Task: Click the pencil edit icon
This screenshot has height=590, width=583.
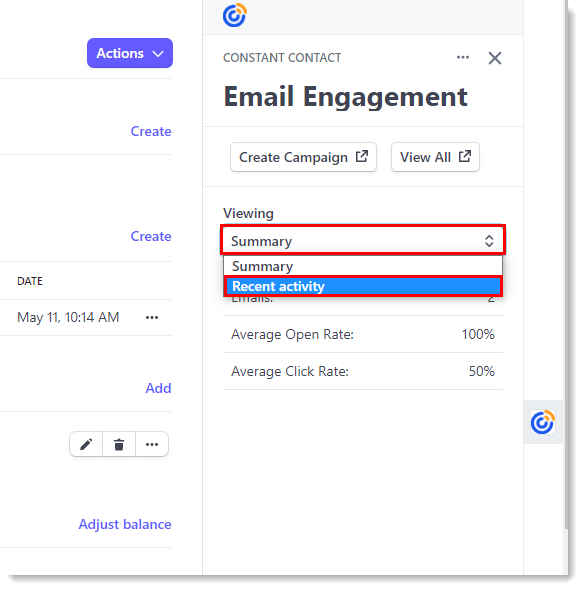Action: [86, 444]
